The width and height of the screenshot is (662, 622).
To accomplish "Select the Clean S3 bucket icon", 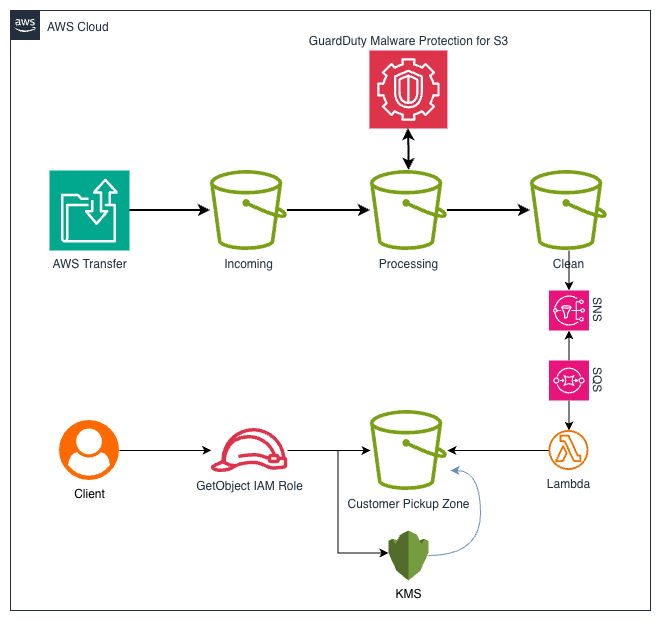I will pyautogui.click(x=568, y=210).
